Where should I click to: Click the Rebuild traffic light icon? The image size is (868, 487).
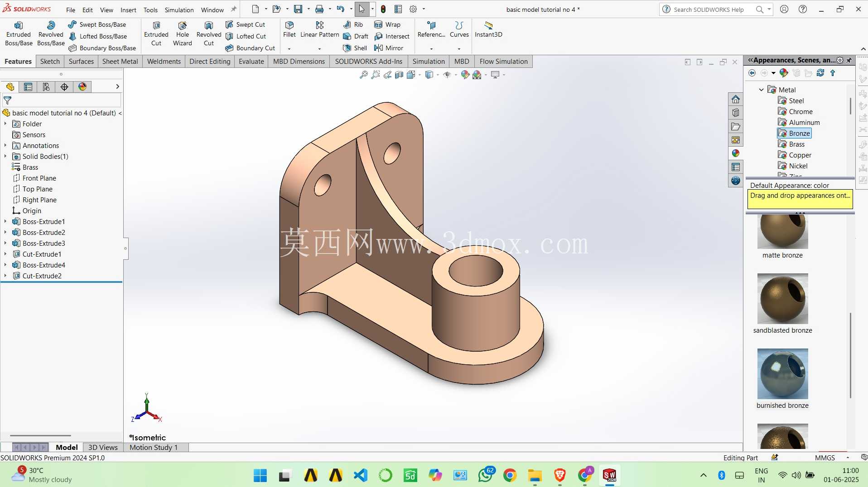pos(383,9)
